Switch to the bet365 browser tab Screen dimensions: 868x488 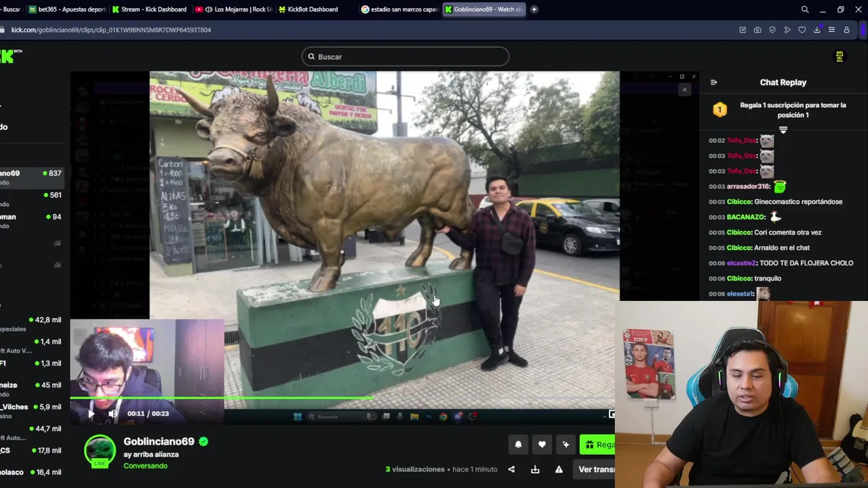tap(68, 9)
